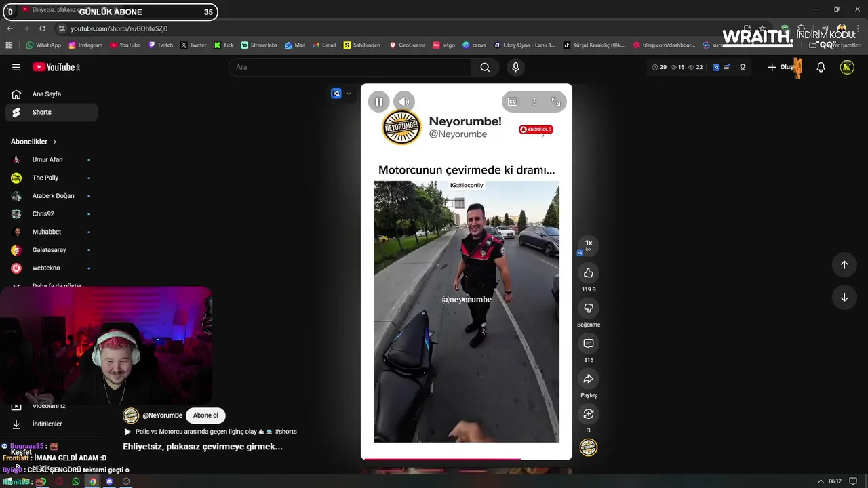Reload the browser page

tap(42, 28)
